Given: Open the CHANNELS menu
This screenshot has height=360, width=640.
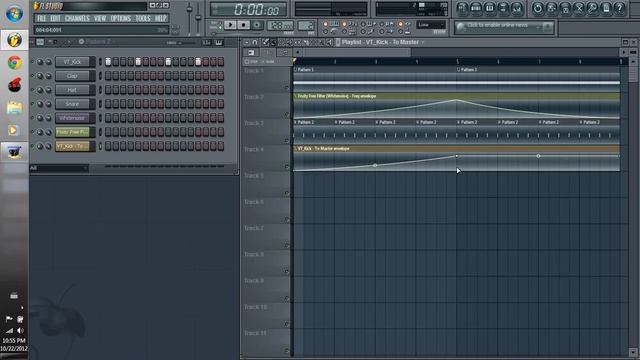Looking at the screenshot, I should pyautogui.click(x=77, y=18).
